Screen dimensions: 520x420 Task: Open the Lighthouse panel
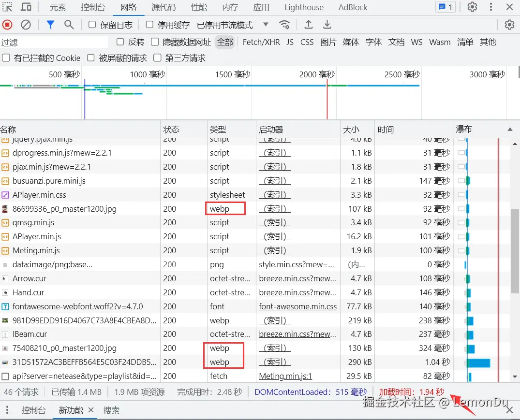click(304, 7)
